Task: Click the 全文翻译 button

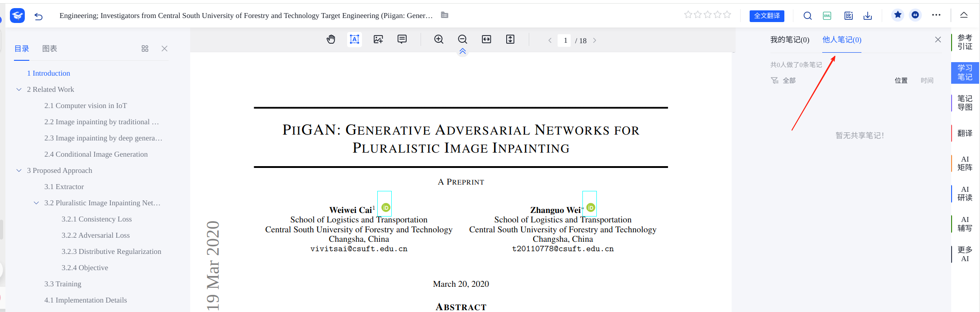Action: pyautogui.click(x=767, y=16)
